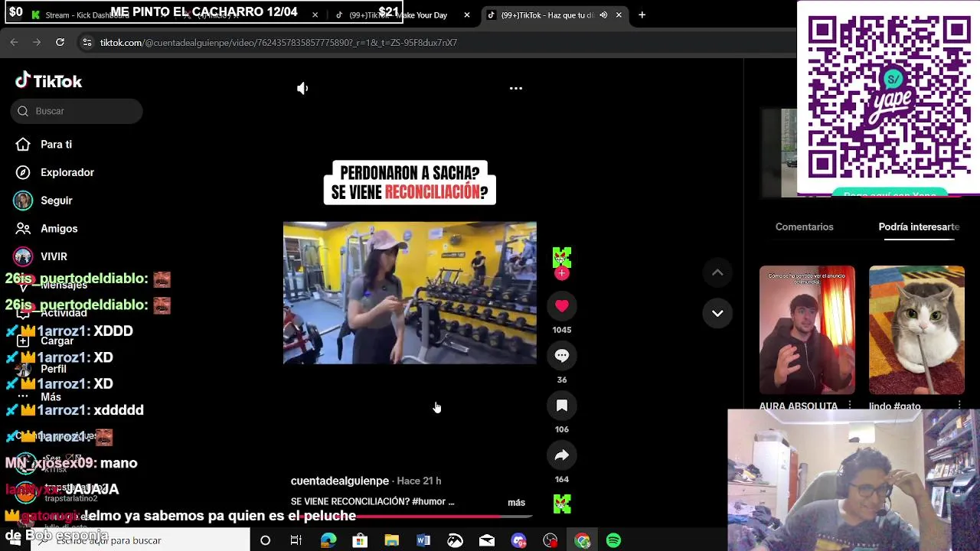Open Word from the taskbar

click(x=423, y=540)
